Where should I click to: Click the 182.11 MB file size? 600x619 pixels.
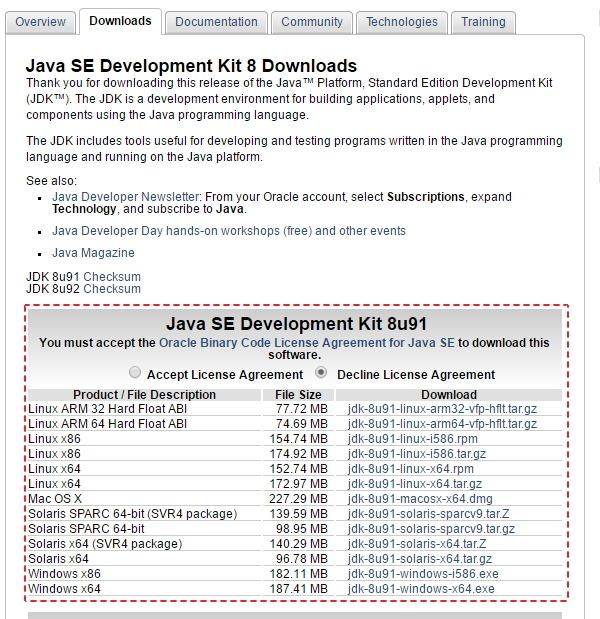click(298, 574)
